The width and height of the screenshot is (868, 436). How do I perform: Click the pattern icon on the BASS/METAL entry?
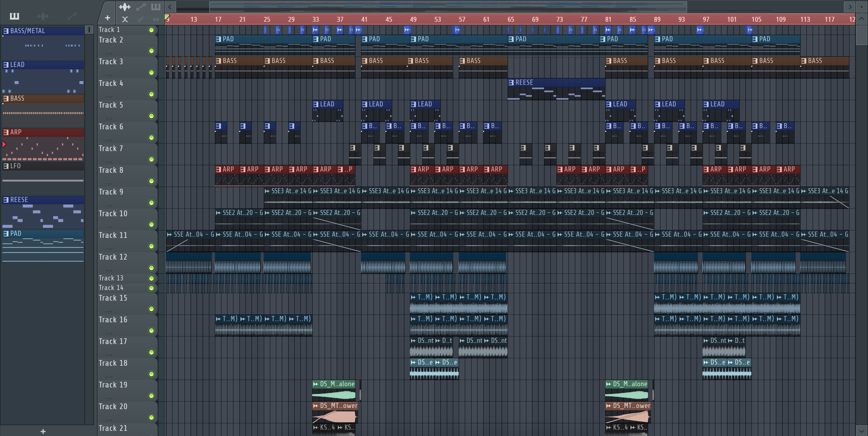[6, 31]
